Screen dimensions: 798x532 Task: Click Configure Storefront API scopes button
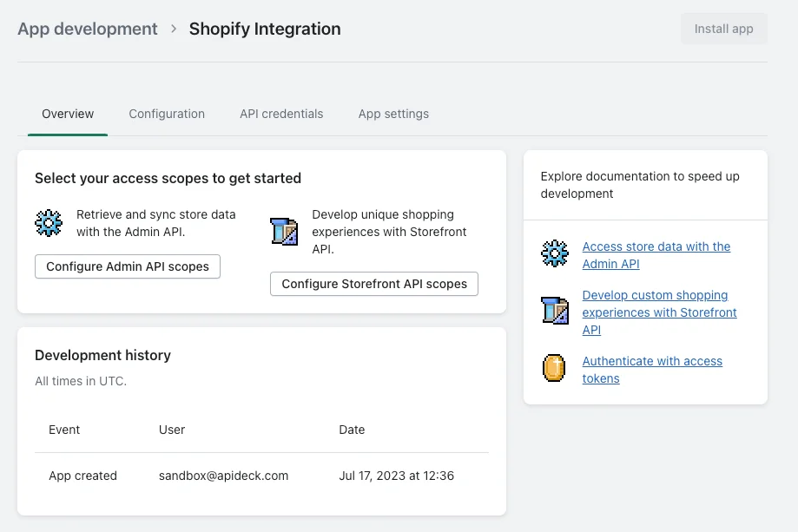(x=374, y=284)
